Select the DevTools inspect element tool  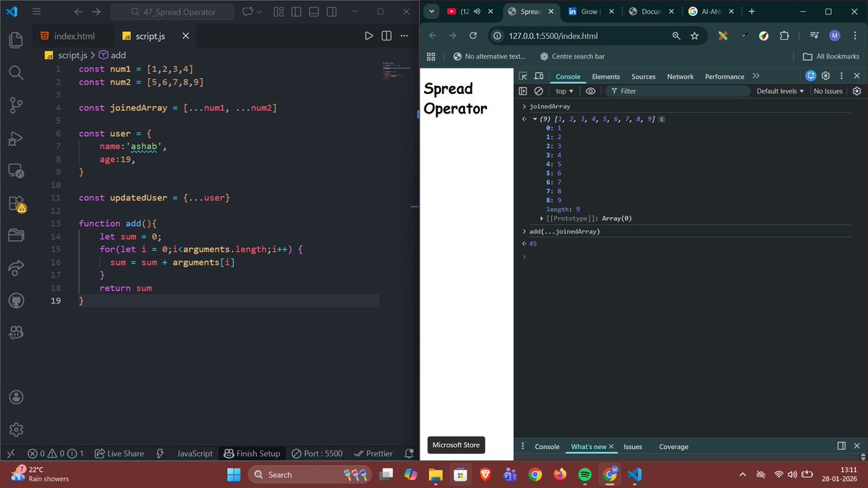click(524, 76)
